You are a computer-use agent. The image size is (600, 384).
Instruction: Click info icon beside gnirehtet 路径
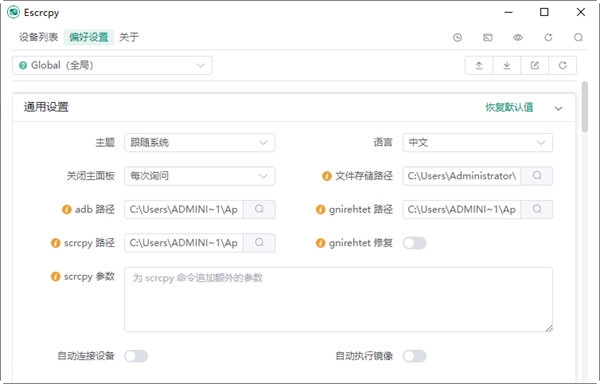tap(320, 210)
